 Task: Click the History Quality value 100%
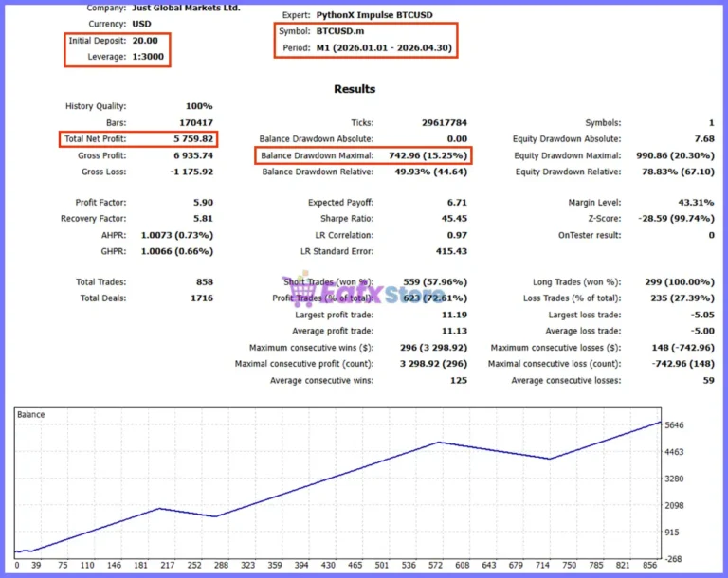199,106
